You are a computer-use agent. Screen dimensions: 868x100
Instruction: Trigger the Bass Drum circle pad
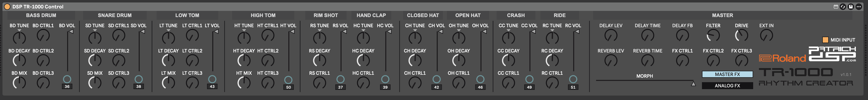67,79
